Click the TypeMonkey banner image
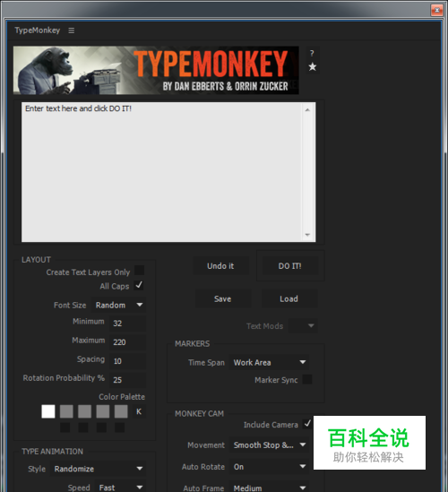This screenshot has width=448, height=492. (156, 70)
